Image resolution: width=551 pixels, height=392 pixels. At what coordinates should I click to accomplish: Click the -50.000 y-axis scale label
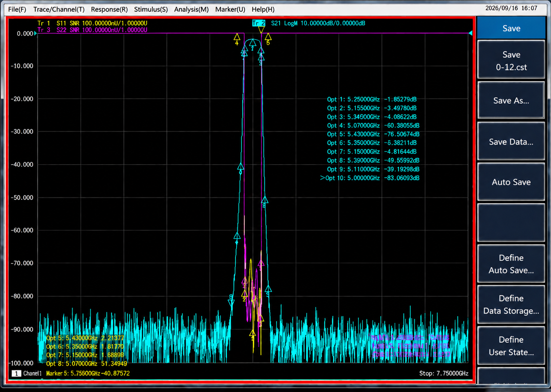tap(22, 197)
